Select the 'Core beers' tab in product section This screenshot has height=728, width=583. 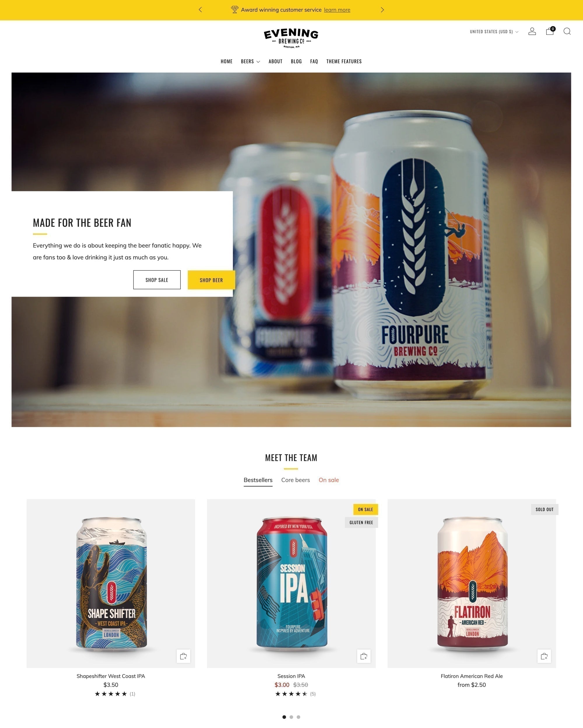point(295,480)
